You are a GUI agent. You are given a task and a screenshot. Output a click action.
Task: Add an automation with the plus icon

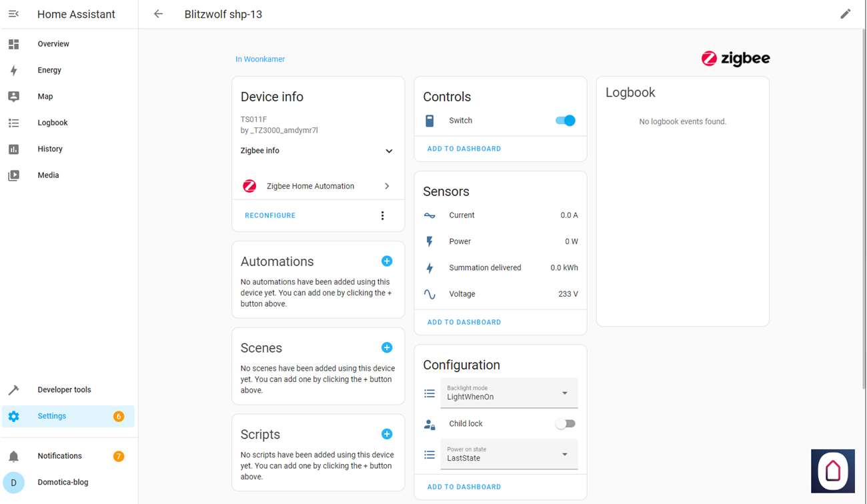(x=387, y=261)
